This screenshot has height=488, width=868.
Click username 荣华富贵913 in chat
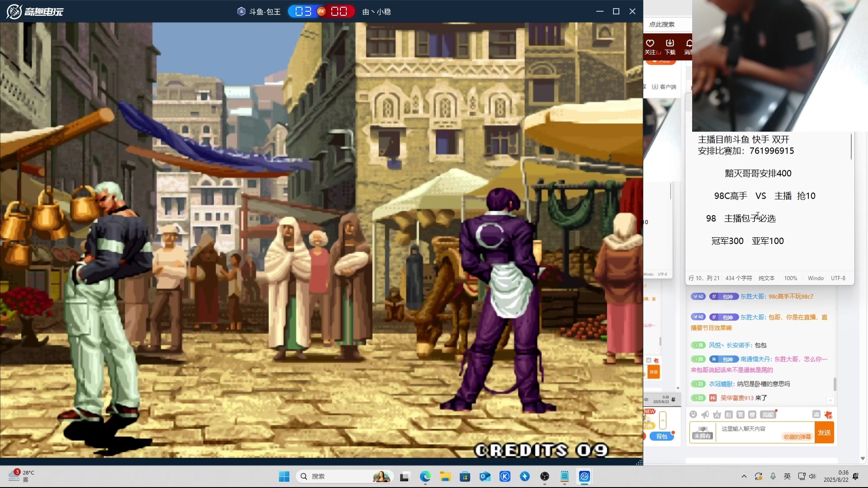tap(737, 398)
